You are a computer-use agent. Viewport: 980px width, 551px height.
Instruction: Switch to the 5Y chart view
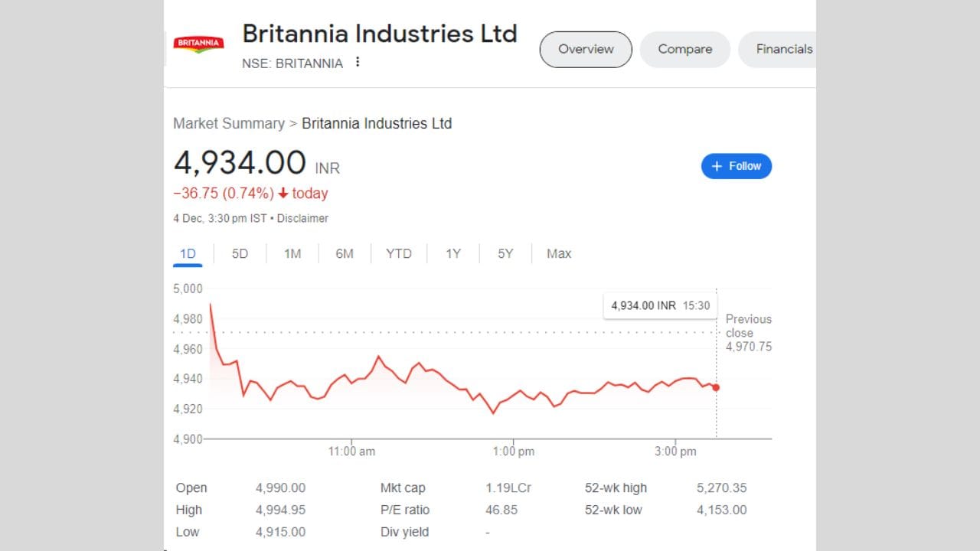[x=505, y=253]
